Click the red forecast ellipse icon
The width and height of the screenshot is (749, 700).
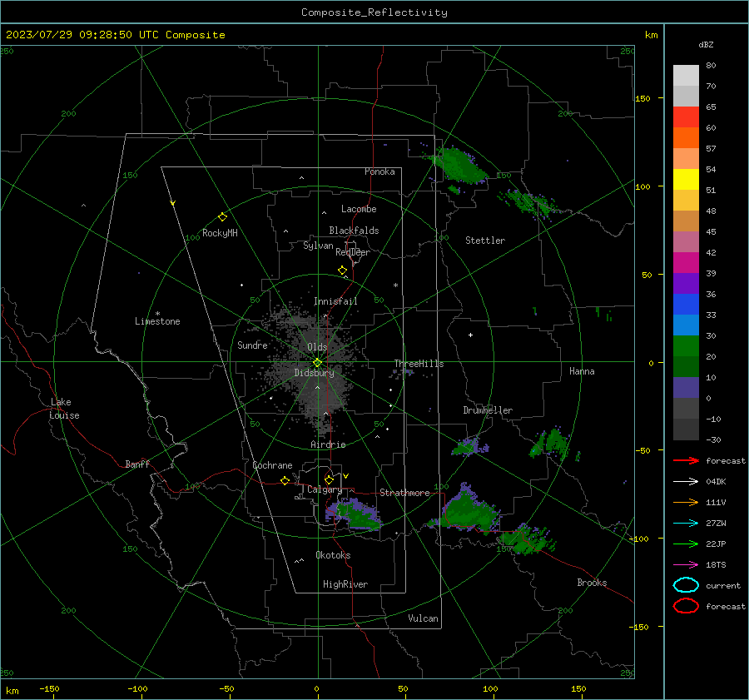[686, 606]
